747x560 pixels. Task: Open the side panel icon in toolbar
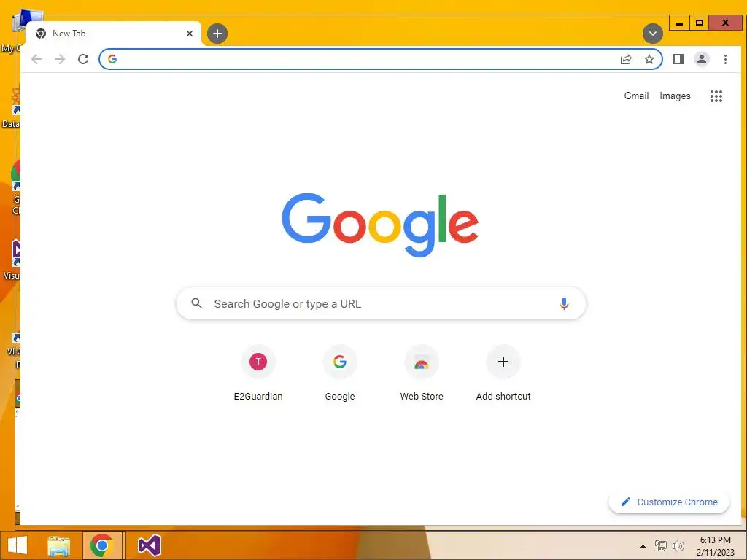click(x=678, y=59)
